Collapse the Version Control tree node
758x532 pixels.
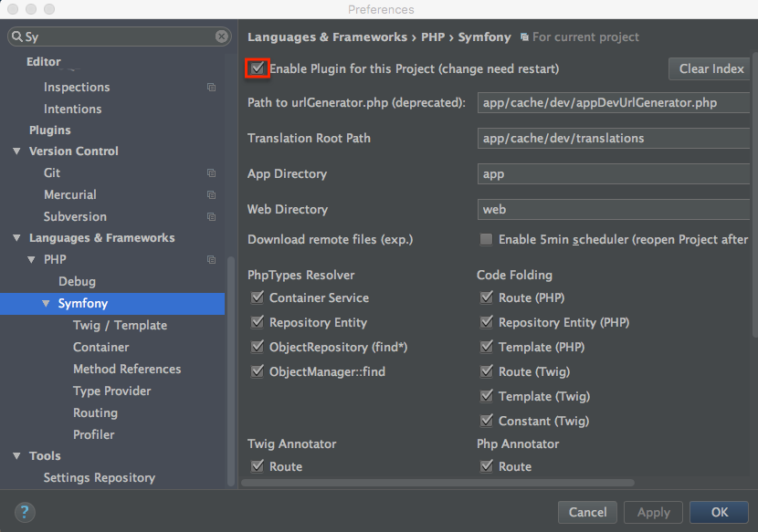[17, 151]
